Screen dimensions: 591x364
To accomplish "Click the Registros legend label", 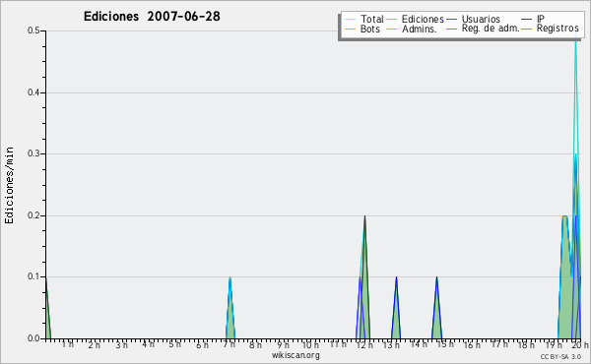I will pyautogui.click(x=558, y=29).
